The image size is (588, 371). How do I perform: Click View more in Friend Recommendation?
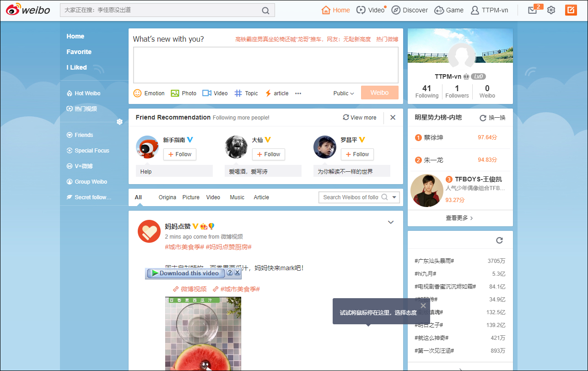tap(360, 117)
